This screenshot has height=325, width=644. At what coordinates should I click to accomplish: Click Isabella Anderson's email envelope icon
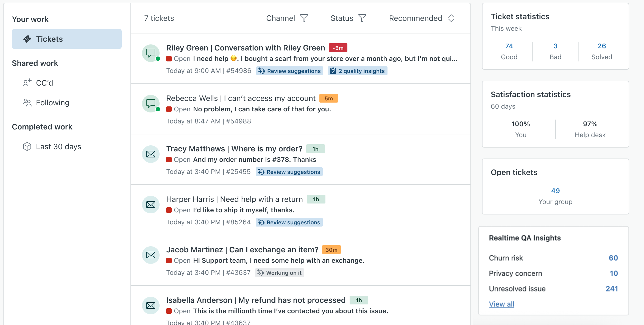tap(150, 306)
